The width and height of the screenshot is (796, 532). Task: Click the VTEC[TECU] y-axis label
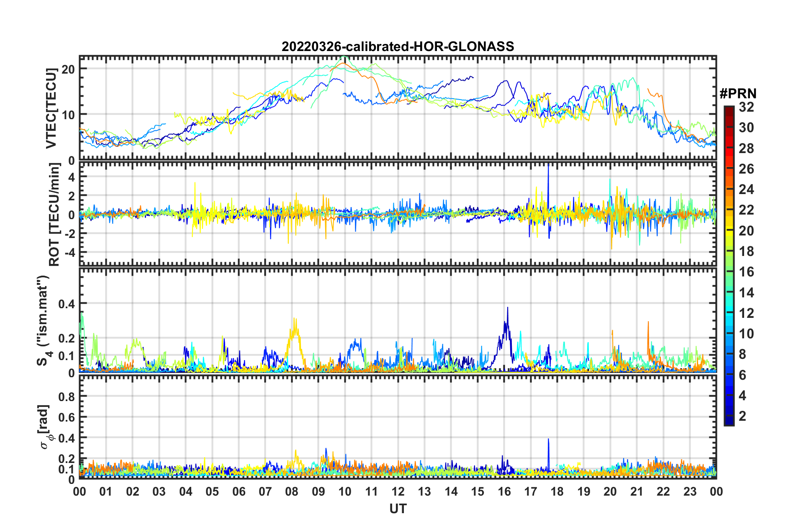51,108
